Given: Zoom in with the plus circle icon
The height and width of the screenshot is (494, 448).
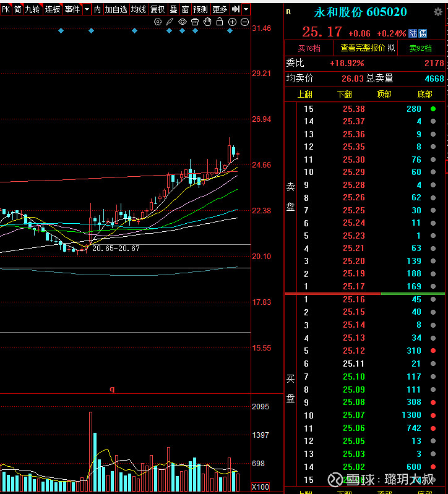Looking at the screenshot, I should point(232,22).
